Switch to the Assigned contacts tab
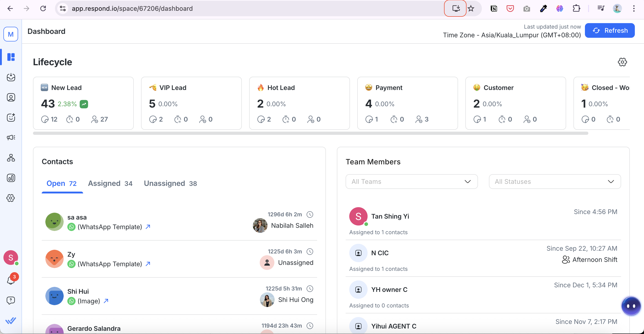The image size is (644, 334). point(110,184)
